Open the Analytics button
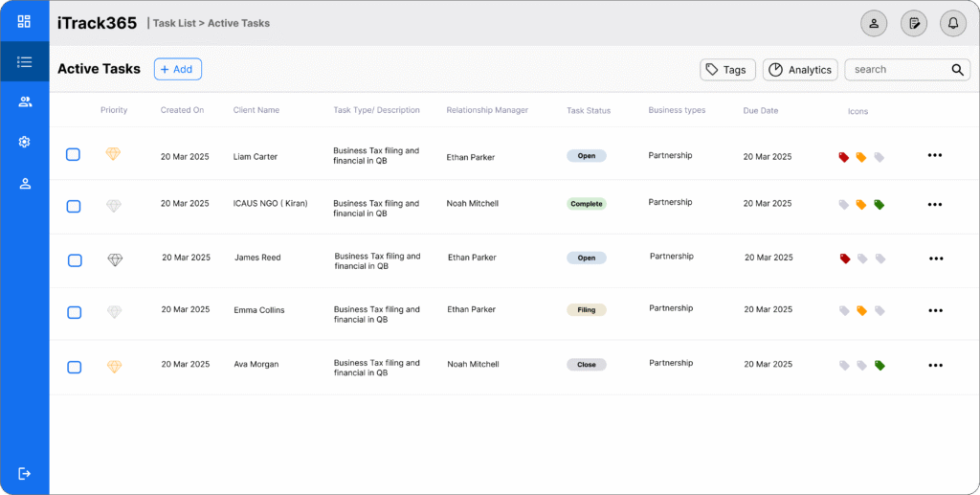 (x=800, y=70)
